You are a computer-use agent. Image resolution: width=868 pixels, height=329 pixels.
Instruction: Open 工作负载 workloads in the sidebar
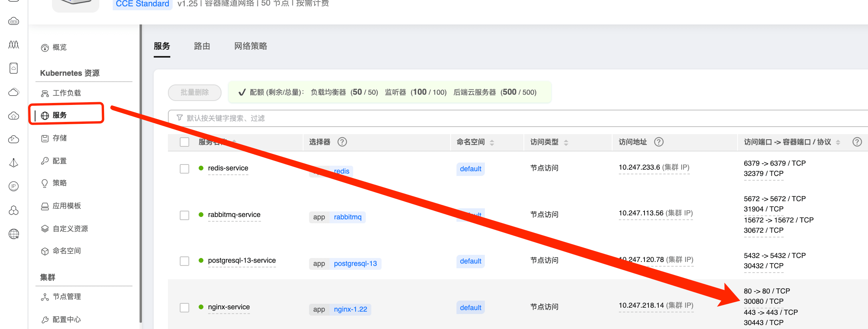coord(66,93)
